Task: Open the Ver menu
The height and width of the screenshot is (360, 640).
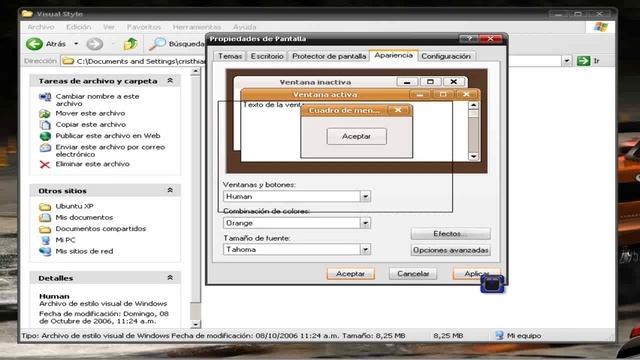Action: tap(109, 27)
